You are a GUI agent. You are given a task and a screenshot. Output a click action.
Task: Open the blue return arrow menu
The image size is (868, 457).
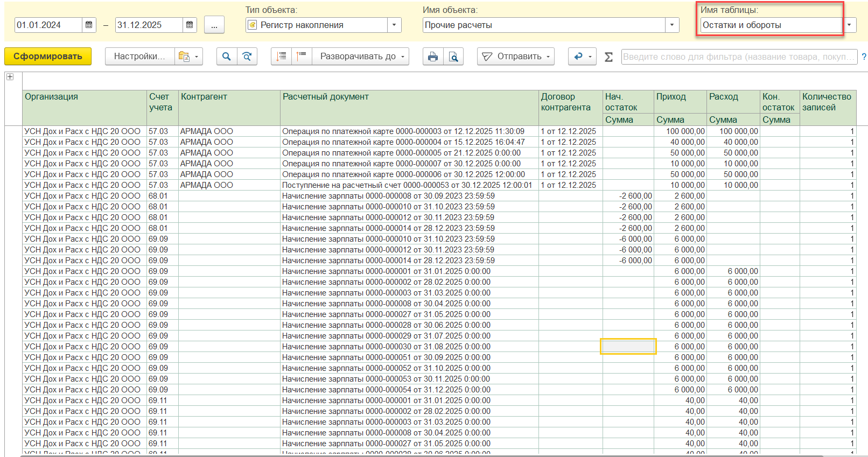point(582,57)
